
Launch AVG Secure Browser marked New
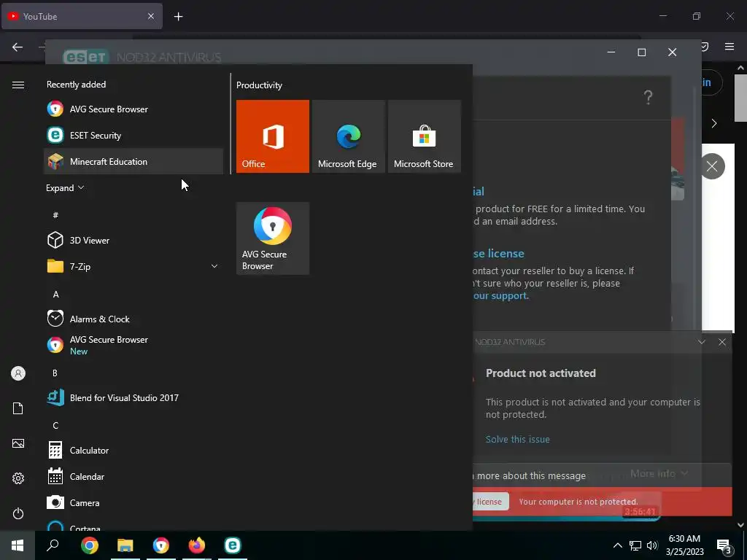tap(133, 345)
